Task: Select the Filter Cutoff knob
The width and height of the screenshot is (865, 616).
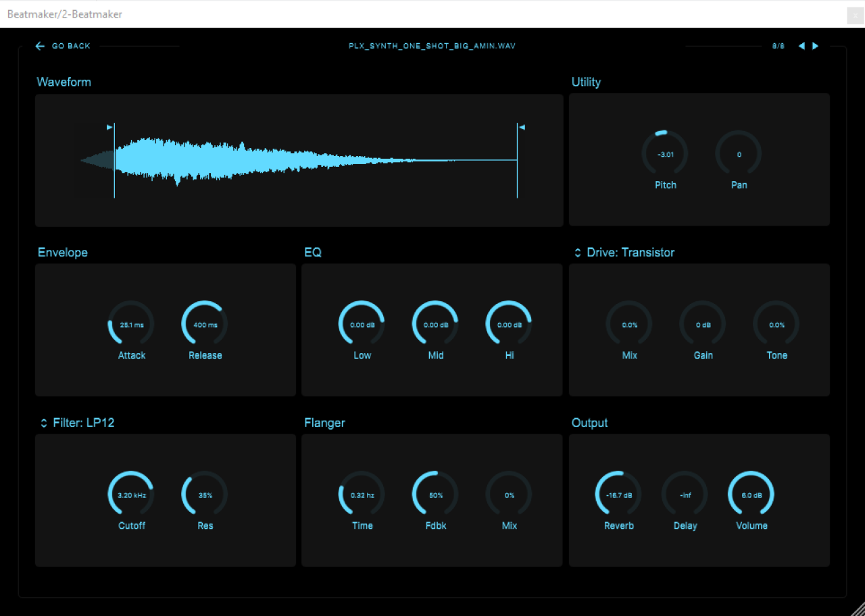Action: (x=131, y=494)
